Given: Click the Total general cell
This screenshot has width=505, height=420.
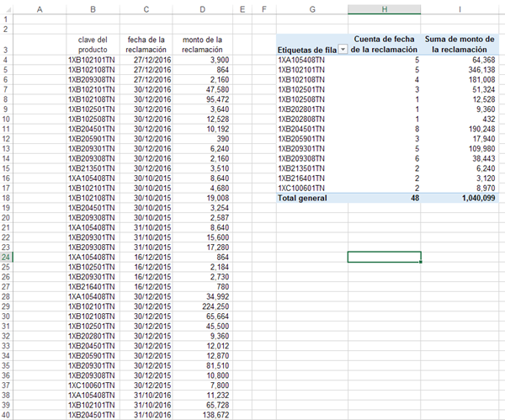Looking at the screenshot, I should click(311, 197).
